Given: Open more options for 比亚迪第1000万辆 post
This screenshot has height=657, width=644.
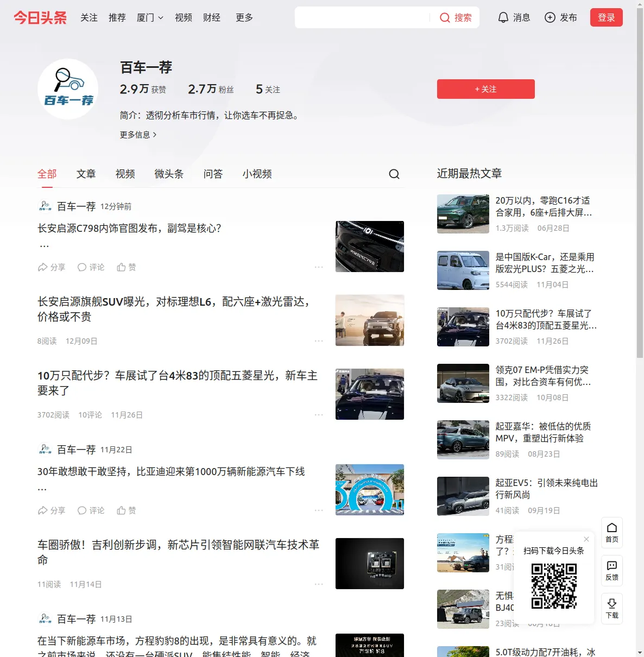Looking at the screenshot, I should coord(319,510).
